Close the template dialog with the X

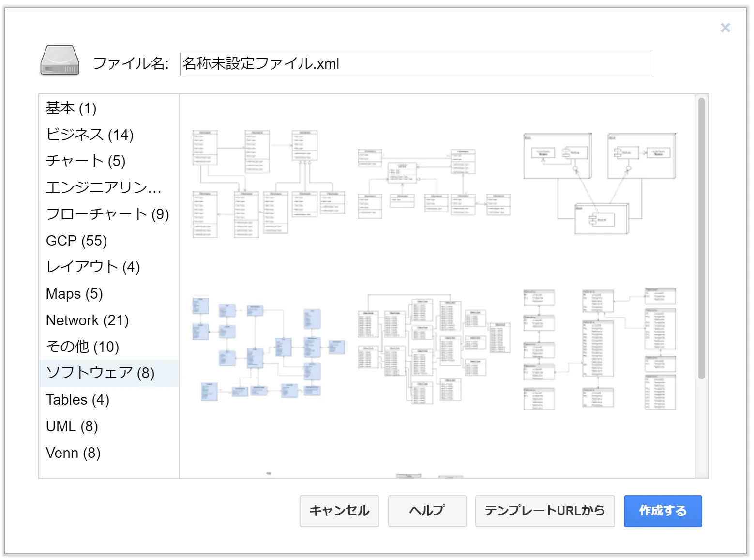tap(725, 28)
